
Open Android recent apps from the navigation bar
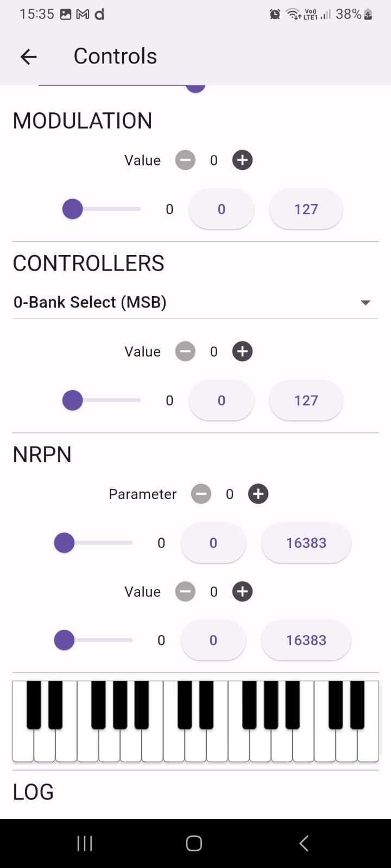(85, 843)
